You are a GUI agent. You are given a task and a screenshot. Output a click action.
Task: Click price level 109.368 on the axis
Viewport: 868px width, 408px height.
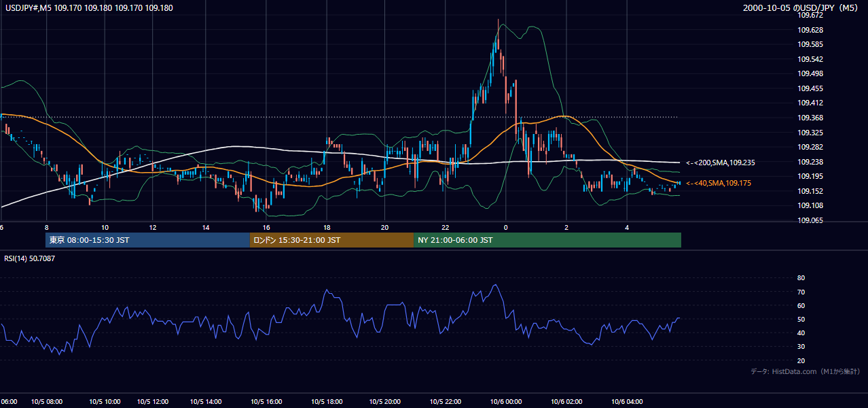(812, 118)
